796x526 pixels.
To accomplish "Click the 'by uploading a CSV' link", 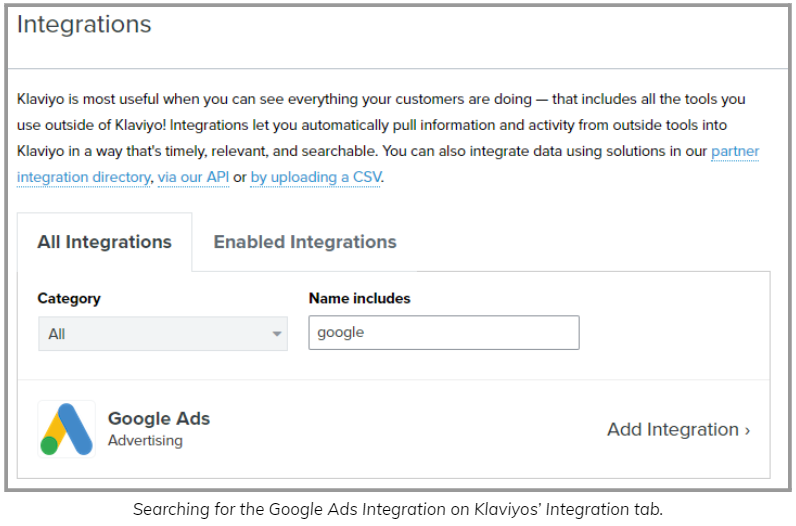I will (x=316, y=177).
